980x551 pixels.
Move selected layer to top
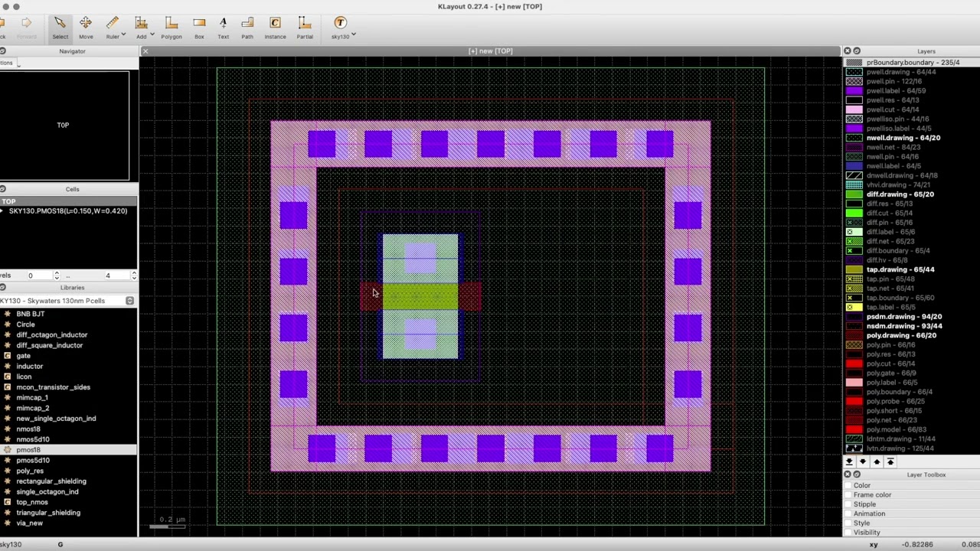click(890, 461)
